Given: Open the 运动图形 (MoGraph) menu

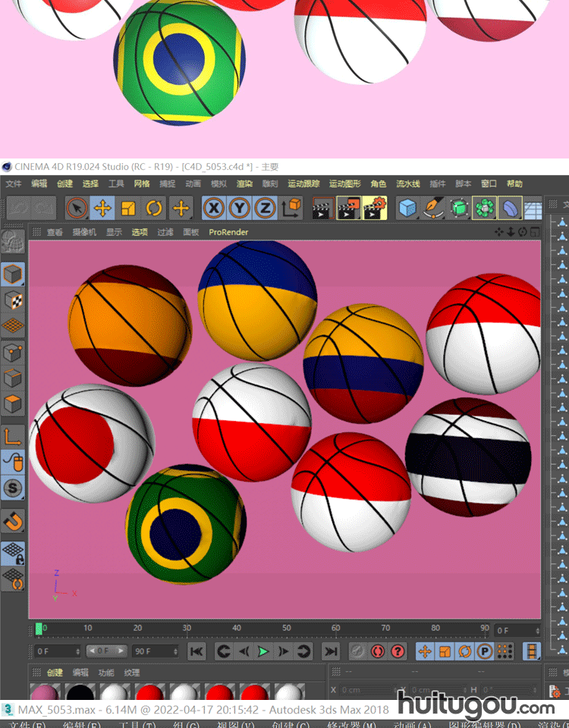Looking at the screenshot, I should 345,184.
